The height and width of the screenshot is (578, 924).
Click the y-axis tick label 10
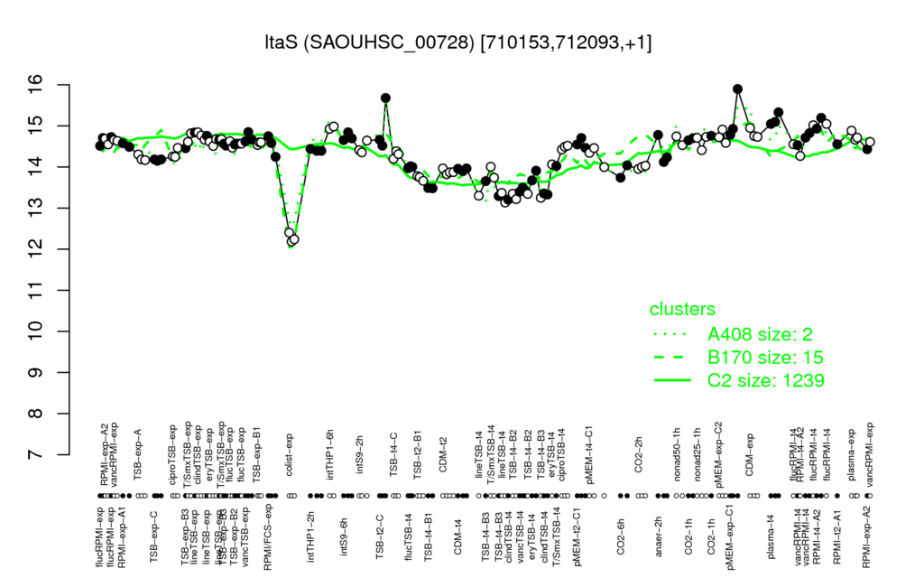[36, 331]
